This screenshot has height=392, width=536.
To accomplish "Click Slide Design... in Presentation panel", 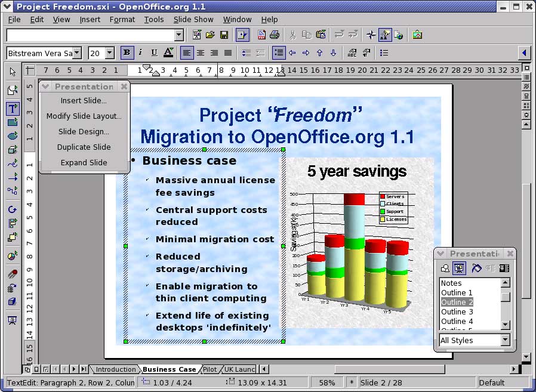I will tap(84, 132).
